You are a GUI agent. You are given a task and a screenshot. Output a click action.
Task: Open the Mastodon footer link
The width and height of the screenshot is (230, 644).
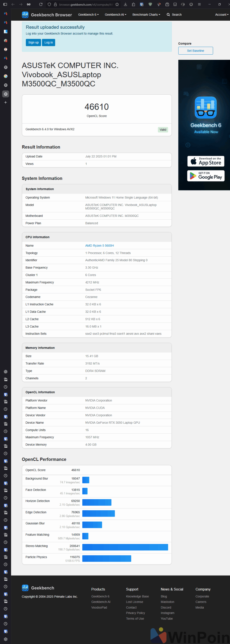click(x=167, y=602)
